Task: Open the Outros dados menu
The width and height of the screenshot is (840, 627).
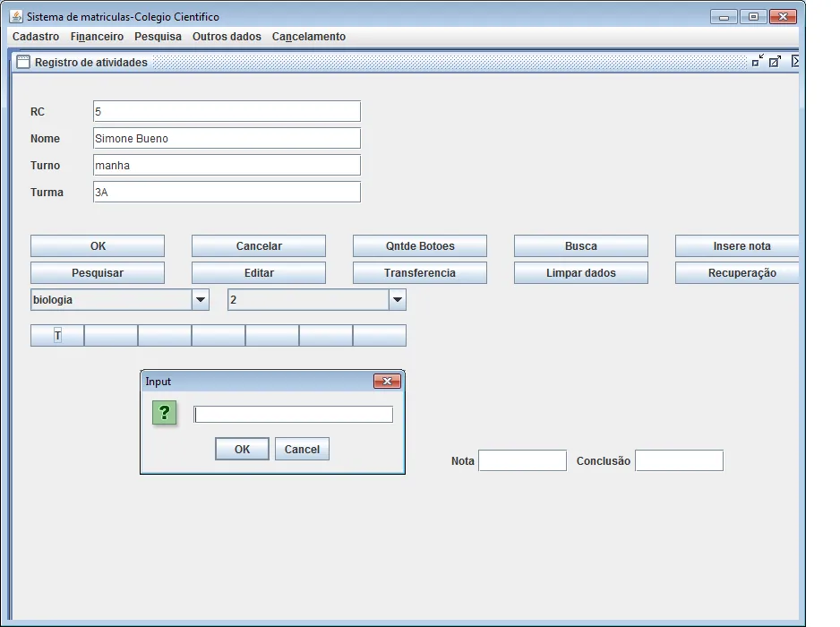Action: pos(227,37)
